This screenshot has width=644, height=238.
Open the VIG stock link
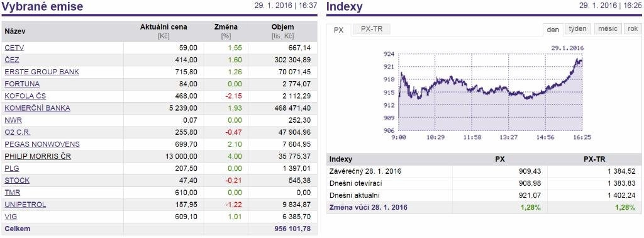(x=11, y=217)
